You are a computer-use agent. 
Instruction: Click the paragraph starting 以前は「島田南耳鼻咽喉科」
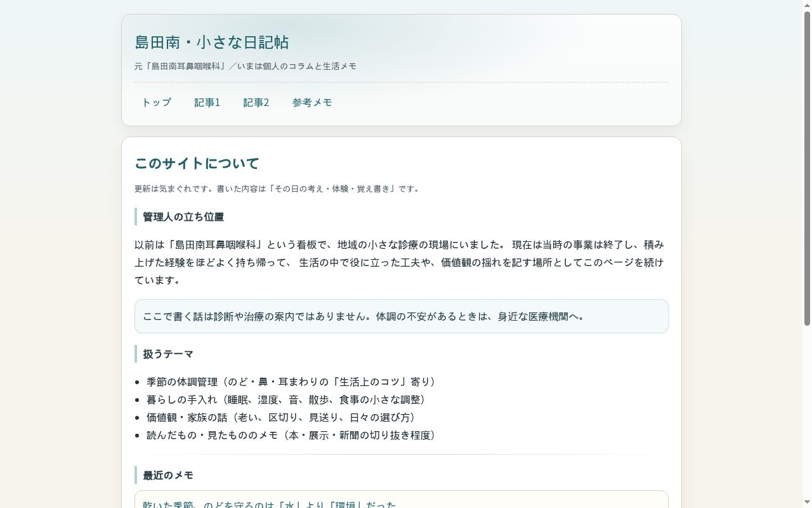(402, 262)
